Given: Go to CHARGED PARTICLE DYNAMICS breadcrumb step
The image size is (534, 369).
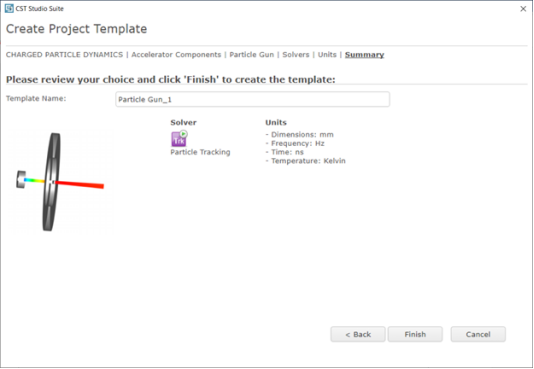Looking at the screenshot, I should pyautogui.click(x=64, y=55).
